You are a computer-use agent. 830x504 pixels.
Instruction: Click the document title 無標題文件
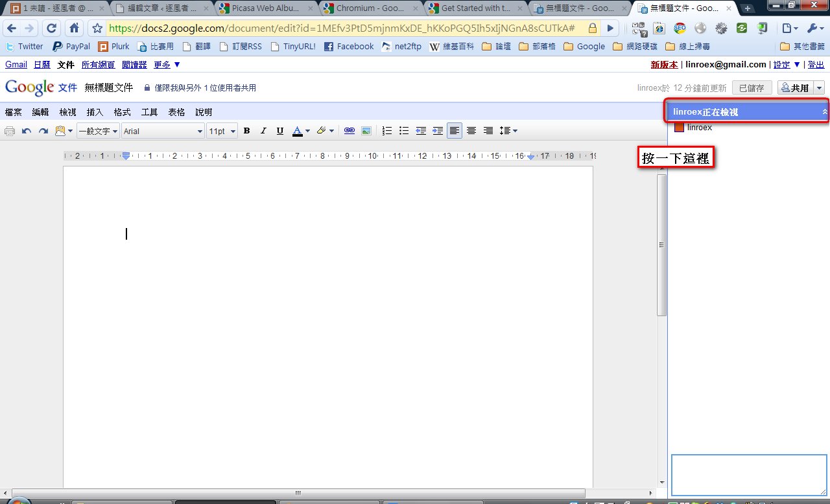point(108,87)
